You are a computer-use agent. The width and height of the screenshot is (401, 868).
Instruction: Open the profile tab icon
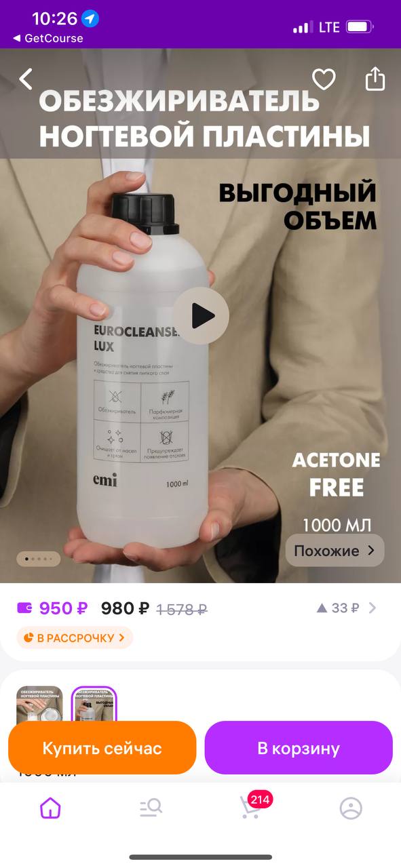[x=351, y=808]
